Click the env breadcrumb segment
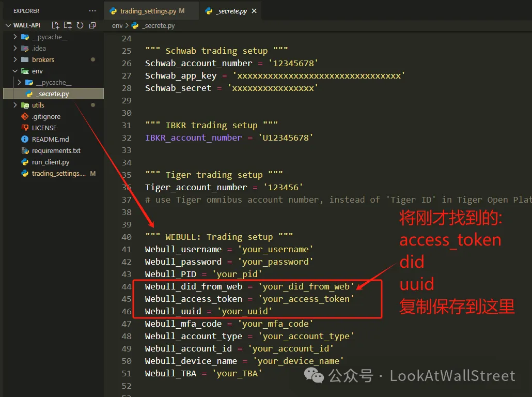The width and height of the screenshot is (532, 397). click(x=117, y=25)
